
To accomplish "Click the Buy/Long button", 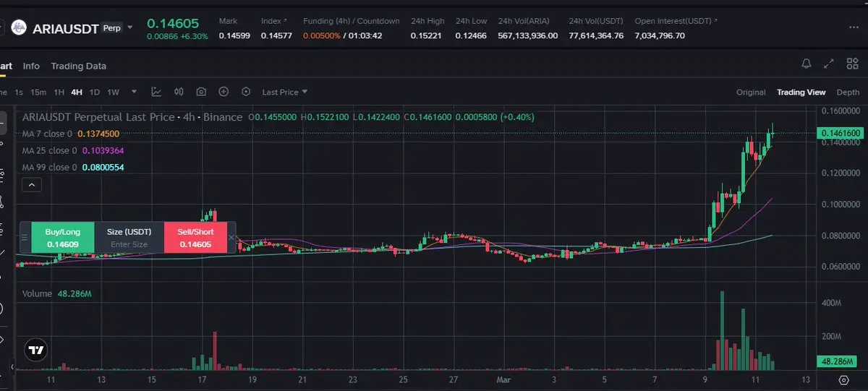I will [62, 238].
